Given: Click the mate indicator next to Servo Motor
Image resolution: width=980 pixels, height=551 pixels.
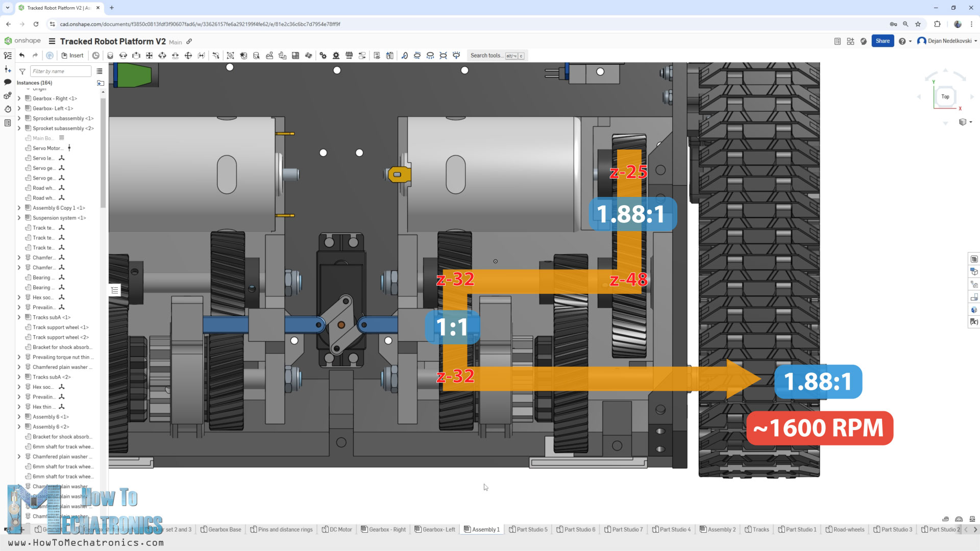Looking at the screenshot, I should (69, 148).
